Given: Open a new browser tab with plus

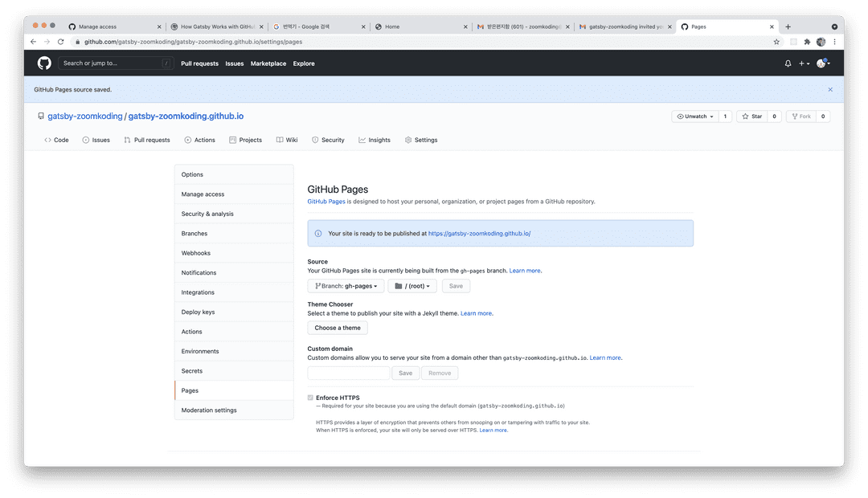Looking at the screenshot, I should [x=788, y=27].
